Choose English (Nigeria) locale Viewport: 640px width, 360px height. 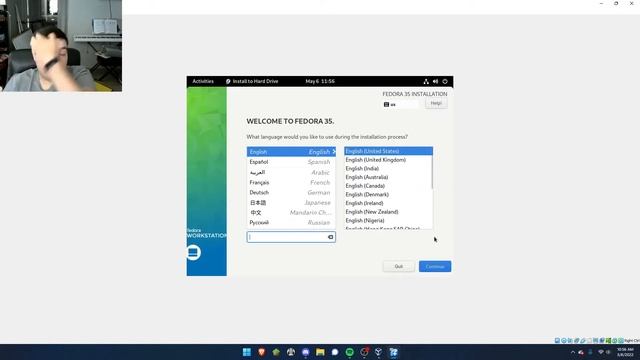[x=388, y=220]
